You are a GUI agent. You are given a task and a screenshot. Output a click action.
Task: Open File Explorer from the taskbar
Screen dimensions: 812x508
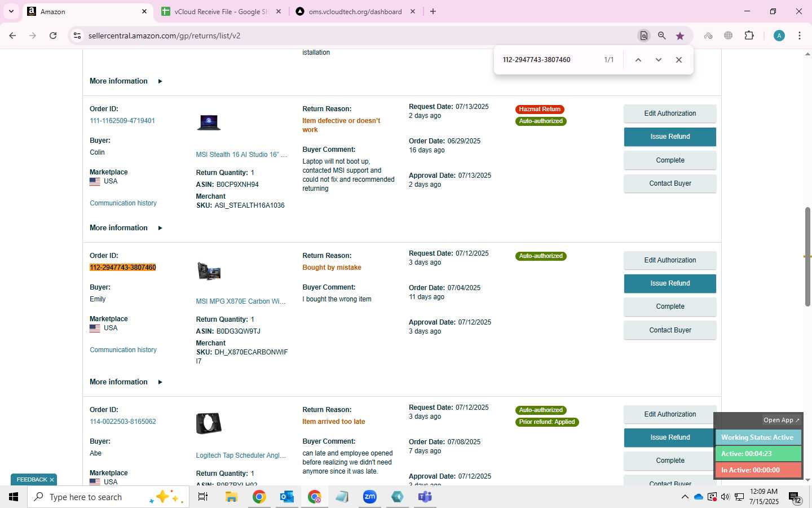231,497
